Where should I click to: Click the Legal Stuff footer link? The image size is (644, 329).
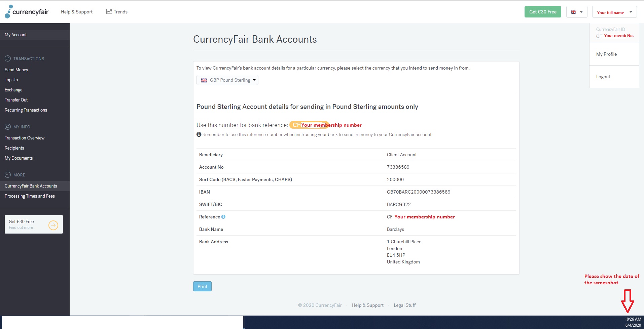[x=405, y=305]
